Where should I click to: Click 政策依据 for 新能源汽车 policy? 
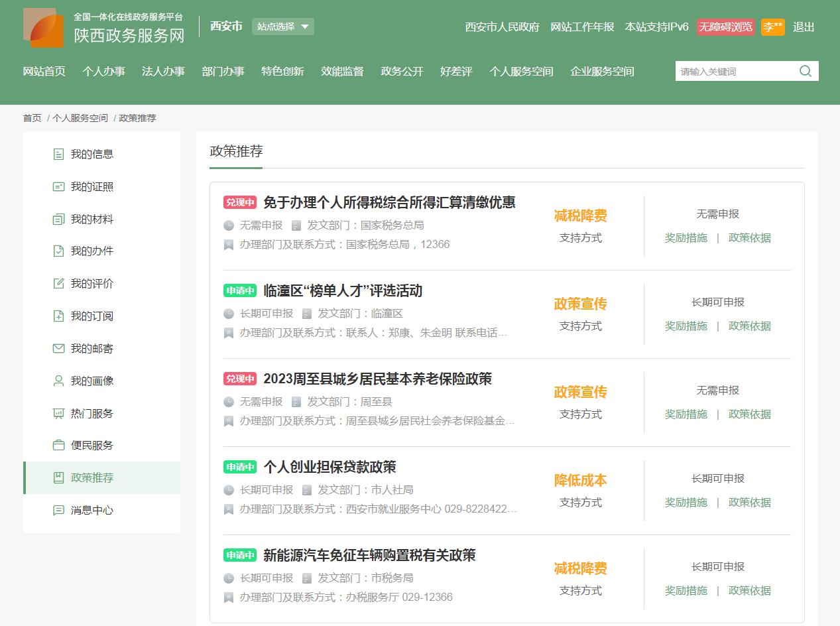point(750,591)
